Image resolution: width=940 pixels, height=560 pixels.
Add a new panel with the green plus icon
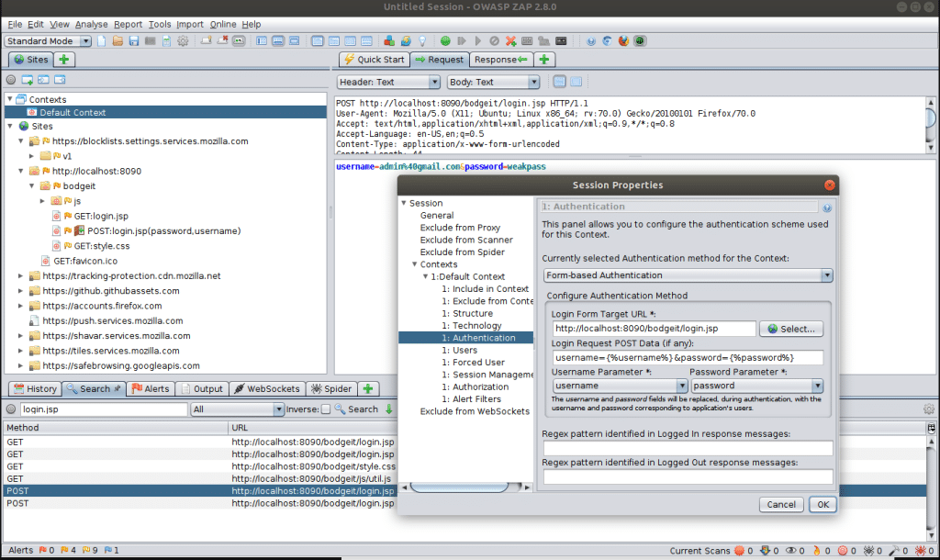pyautogui.click(x=544, y=59)
